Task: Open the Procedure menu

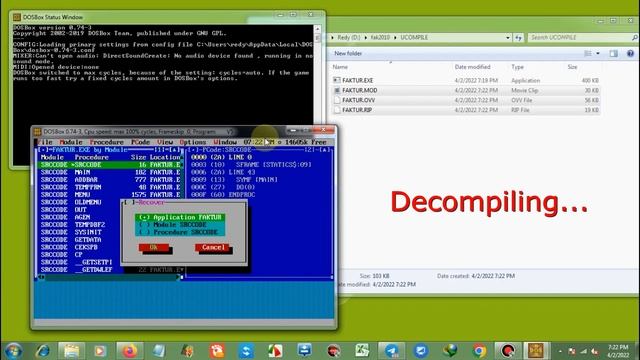Action: (107, 142)
